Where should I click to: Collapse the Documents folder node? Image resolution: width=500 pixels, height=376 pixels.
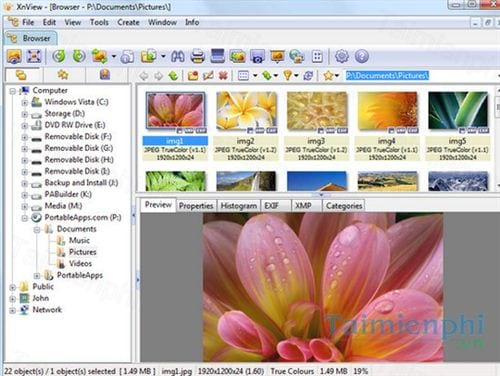37,229
